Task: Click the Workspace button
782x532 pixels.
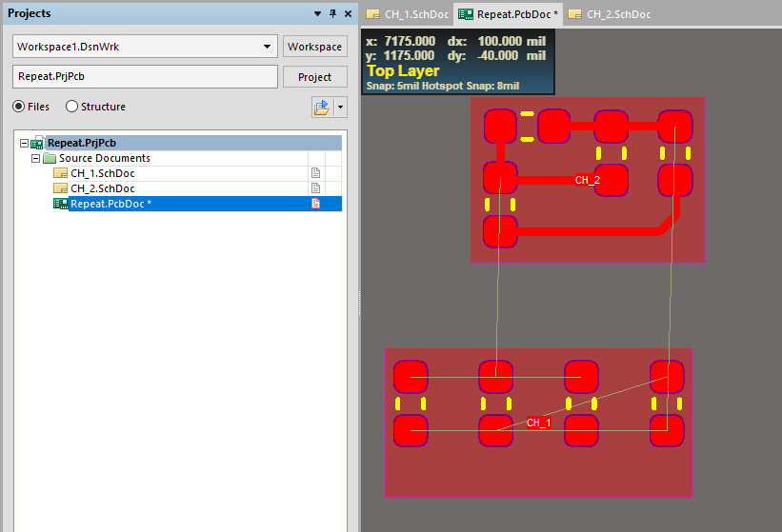Action: [314, 47]
